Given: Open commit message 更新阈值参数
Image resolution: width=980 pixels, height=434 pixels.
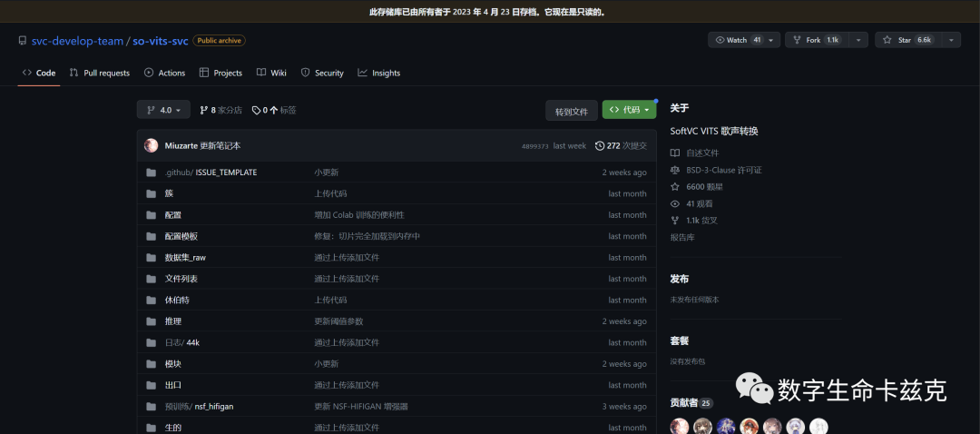Looking at the screenshot, I should (338, 321).
